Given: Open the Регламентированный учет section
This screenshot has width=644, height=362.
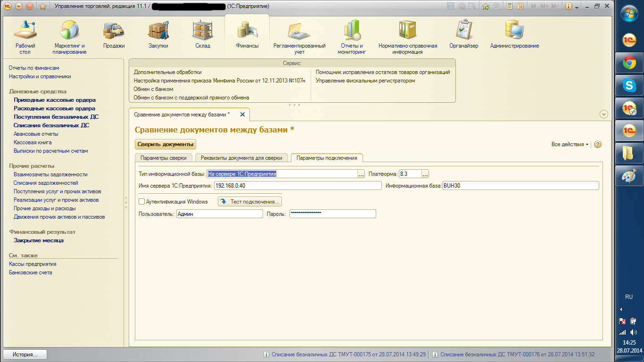Looking at the screenshot, I should click(x=299, y=37).
